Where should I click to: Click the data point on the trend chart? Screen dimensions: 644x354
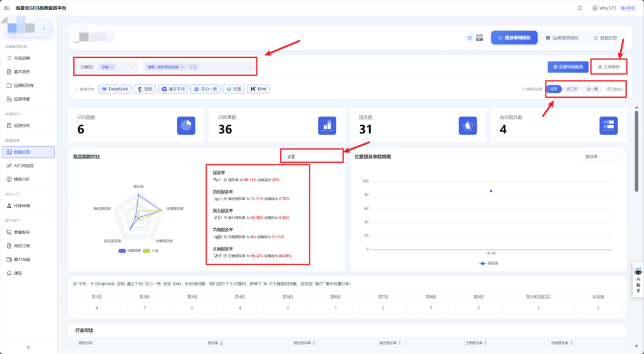tap(491, 191)
